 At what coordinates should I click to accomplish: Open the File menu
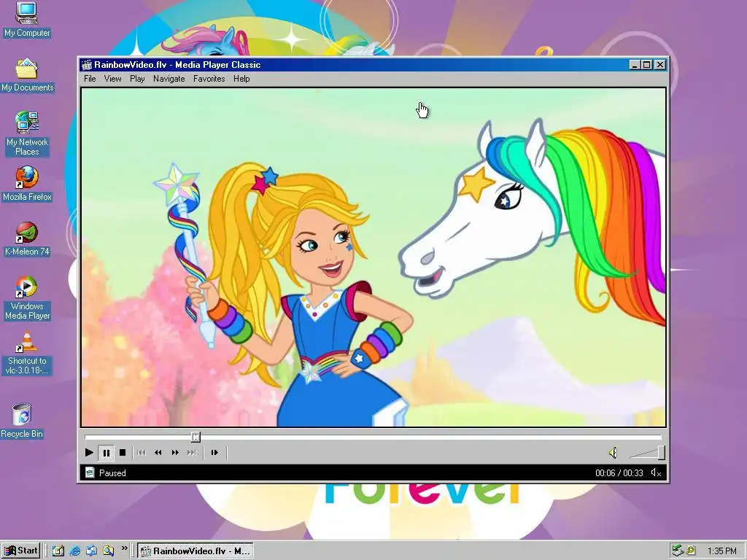pyautogui.click(x=90, y=79)
